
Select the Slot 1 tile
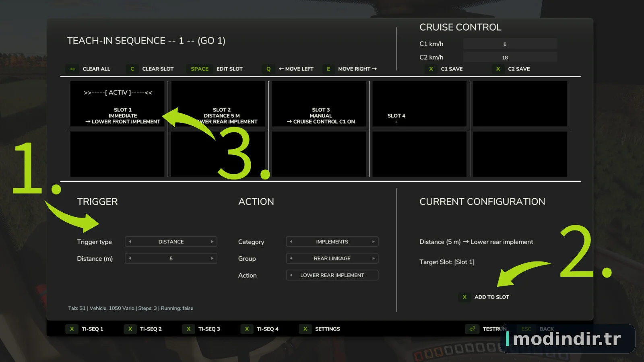click(118, 104)
